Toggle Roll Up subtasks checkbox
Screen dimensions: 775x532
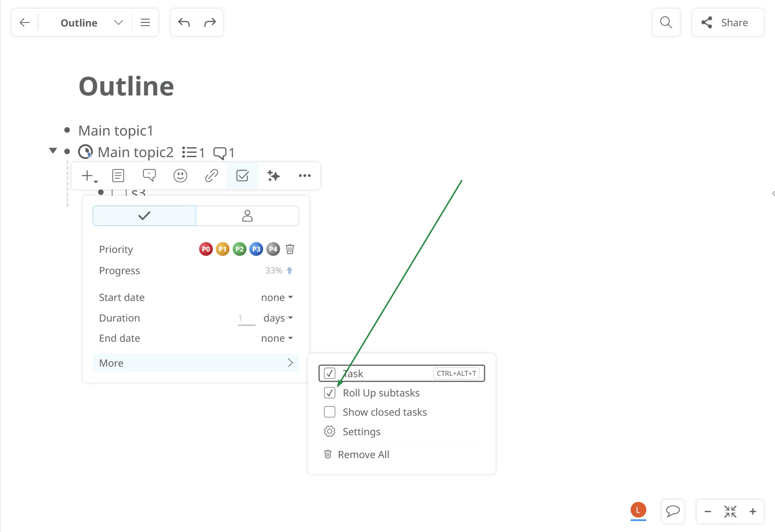[x=330, y=393]
